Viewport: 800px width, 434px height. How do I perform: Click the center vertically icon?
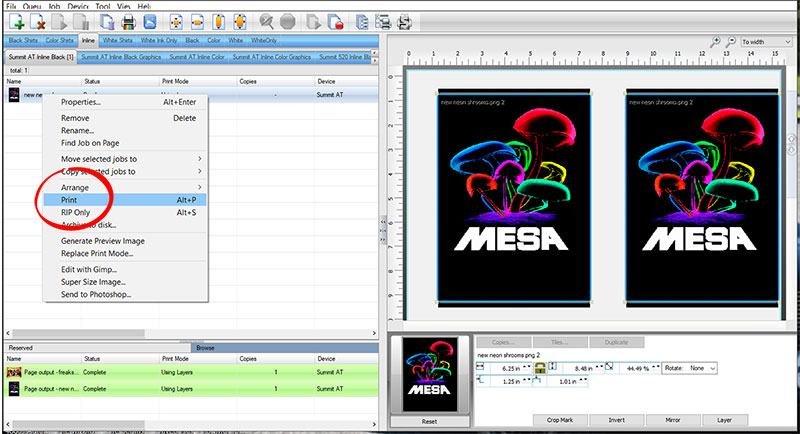219,22
